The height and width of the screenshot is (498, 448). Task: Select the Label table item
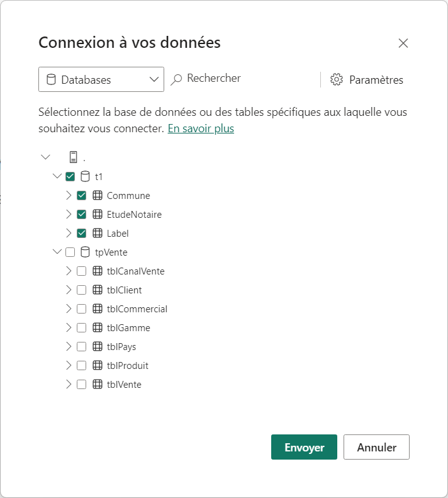coord(118,234)
